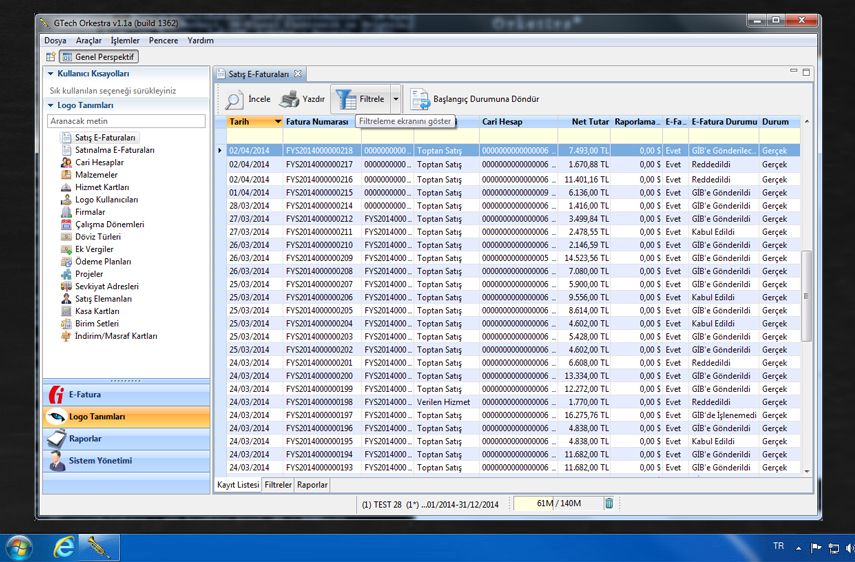This screenshot has width=855, height=562.
Task: Click Cari Hesaplar people icon
Action: pyautogui.click(x=67, y=162)
